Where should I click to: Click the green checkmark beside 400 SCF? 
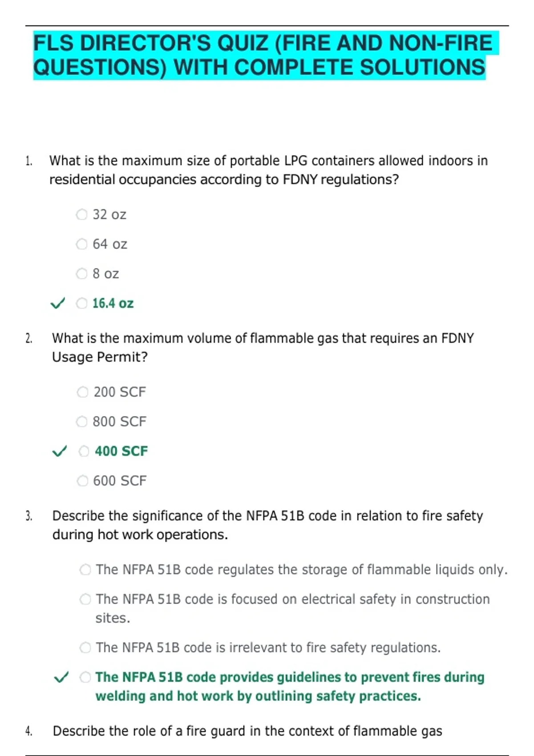pyautogui.click(x=60, y=451)
